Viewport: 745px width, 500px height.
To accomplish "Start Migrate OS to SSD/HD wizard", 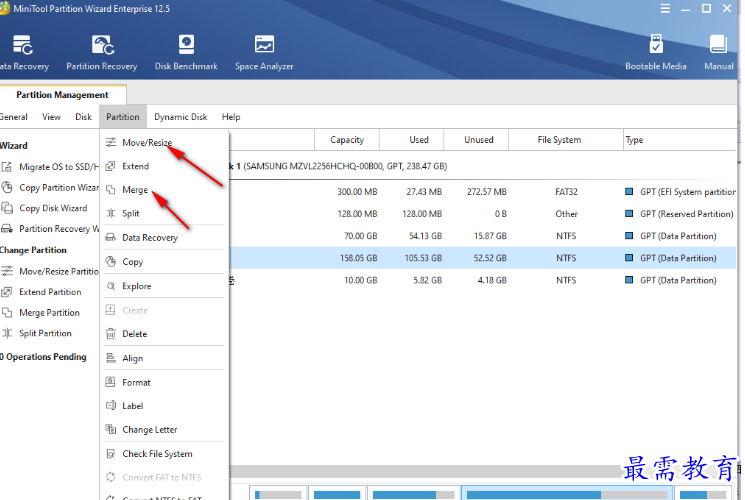I will coord(50,167).
